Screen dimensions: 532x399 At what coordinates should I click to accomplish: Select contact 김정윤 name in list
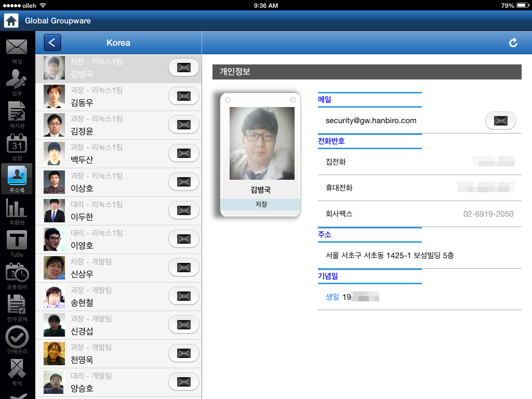tap(82, 131)
